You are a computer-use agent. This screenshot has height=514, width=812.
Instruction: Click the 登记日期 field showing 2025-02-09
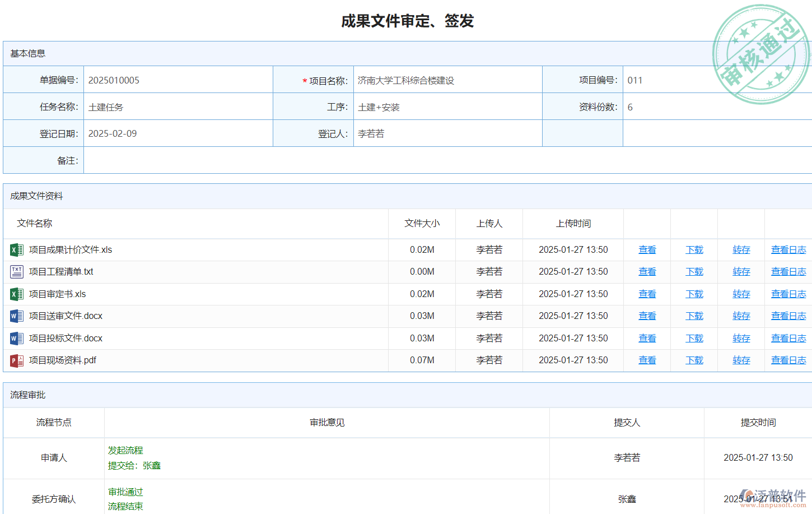pos(178,134)
